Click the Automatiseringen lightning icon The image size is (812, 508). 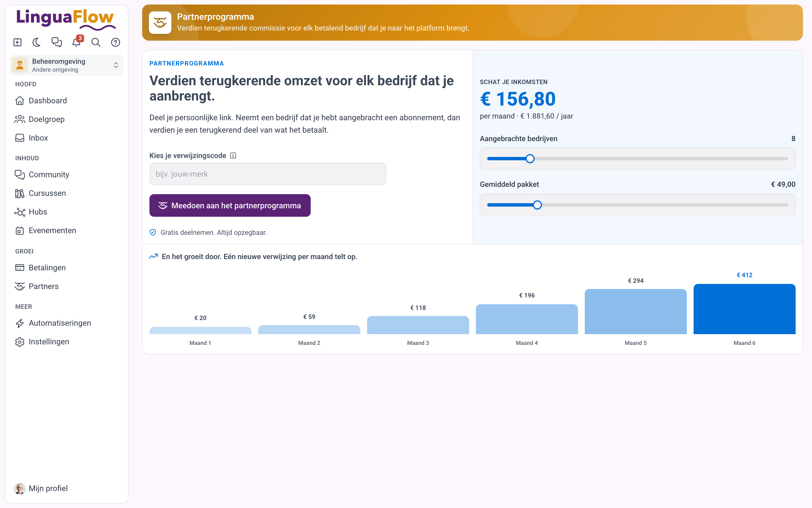[x=20, y=323]
